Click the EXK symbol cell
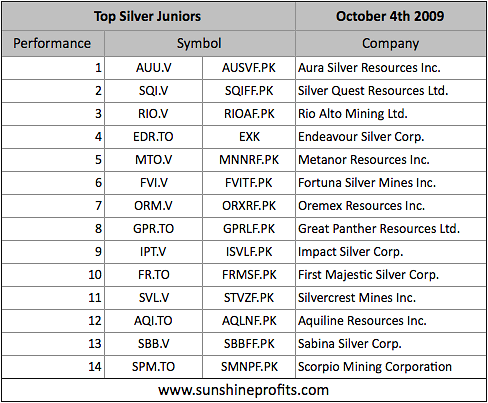 249,137
